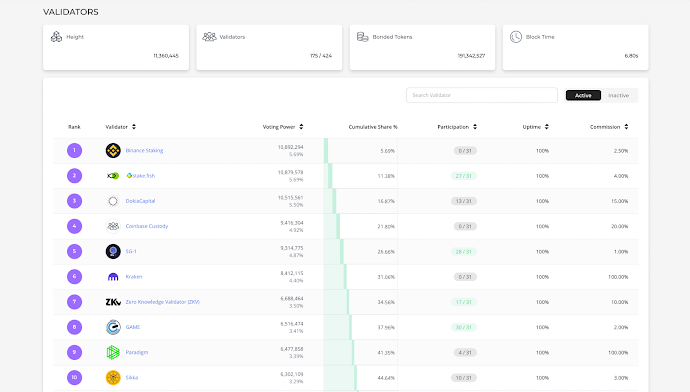Click the rank 3 purple badge
Viewport: 690px width, 392px height.
[x=74, y=201]
